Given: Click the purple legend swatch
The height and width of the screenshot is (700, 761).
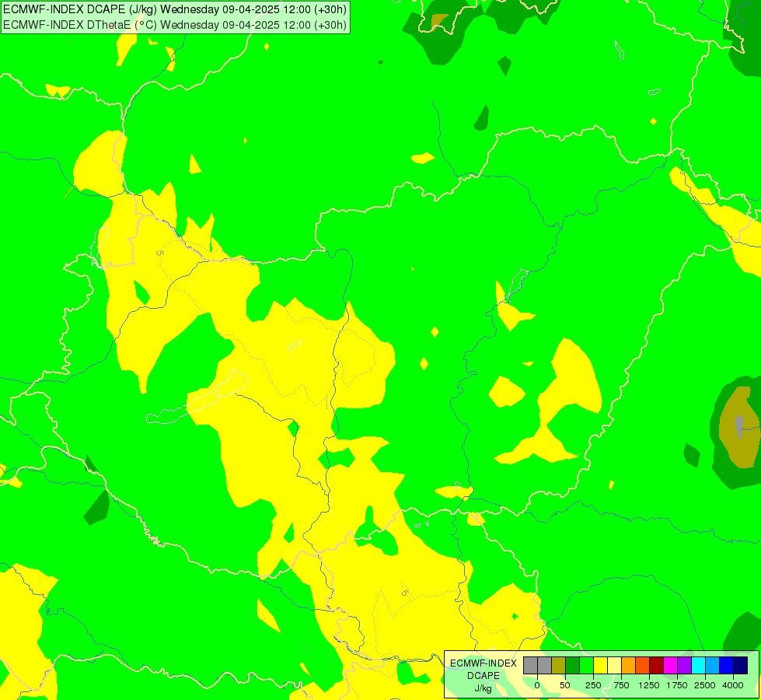Looking at the screenshot, I should pyautogui.click(x=684, y=666).
